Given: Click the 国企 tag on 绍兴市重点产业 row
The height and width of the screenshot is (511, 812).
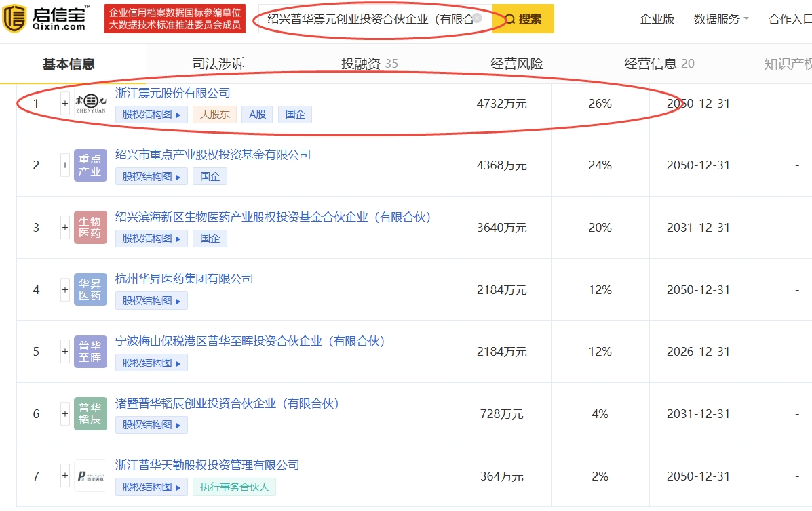Looking at the screenshot, I should pyautogui.click(x=210, y=176).
